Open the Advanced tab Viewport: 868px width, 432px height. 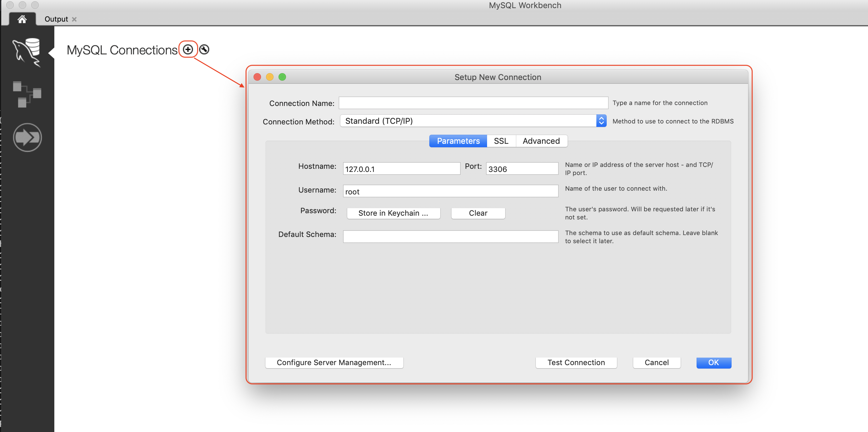[541, 141]
